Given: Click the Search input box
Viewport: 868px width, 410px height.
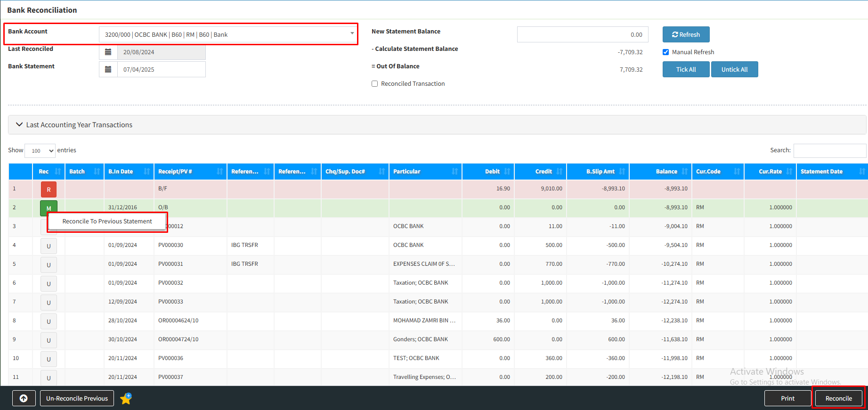Looking at the screenshot, I should [829, 151].
